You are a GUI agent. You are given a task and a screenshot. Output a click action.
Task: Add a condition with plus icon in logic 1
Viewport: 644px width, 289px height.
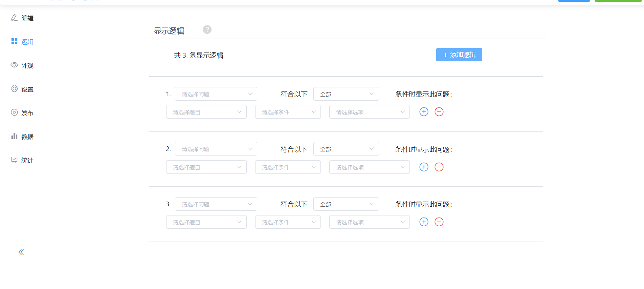(424, 112)
